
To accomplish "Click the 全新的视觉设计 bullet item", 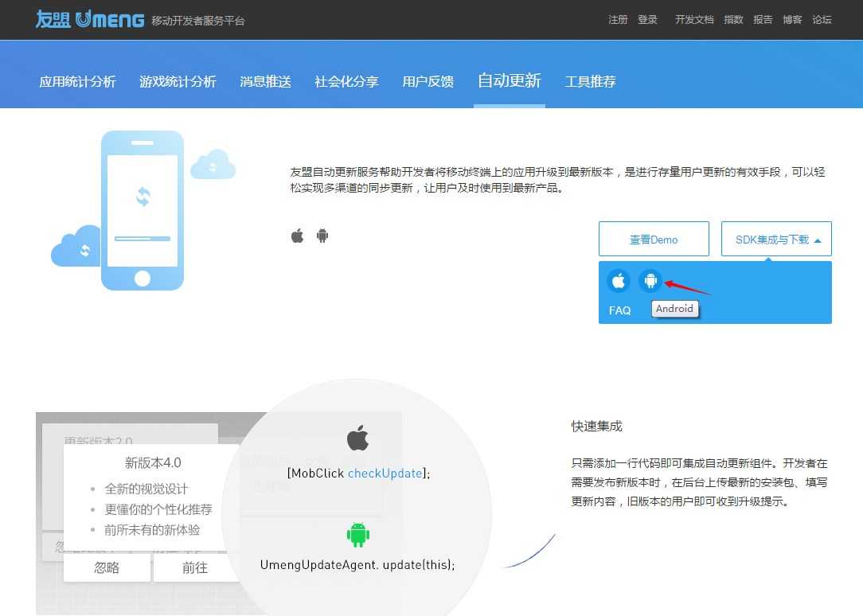I will [x=146, y=489].
